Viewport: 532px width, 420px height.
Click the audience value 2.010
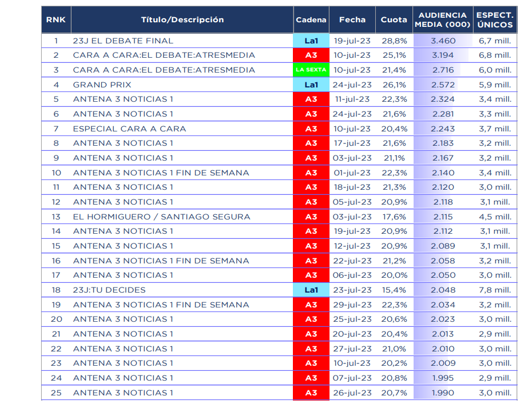443,349
